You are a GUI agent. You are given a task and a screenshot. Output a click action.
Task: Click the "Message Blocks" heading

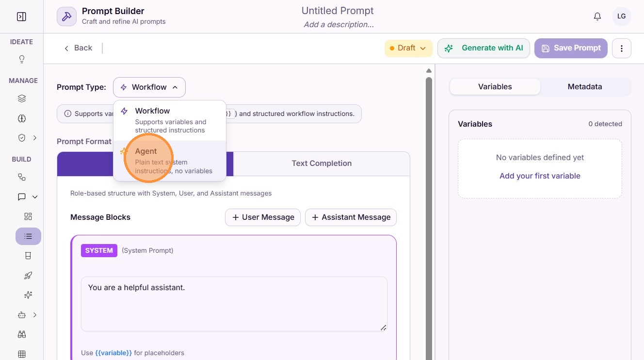100,217
